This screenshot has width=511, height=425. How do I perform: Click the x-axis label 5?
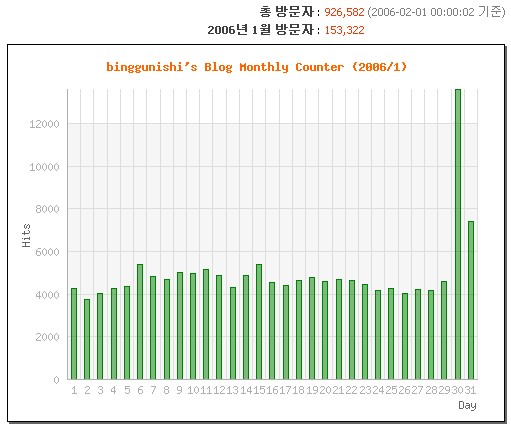coord(127,390)
